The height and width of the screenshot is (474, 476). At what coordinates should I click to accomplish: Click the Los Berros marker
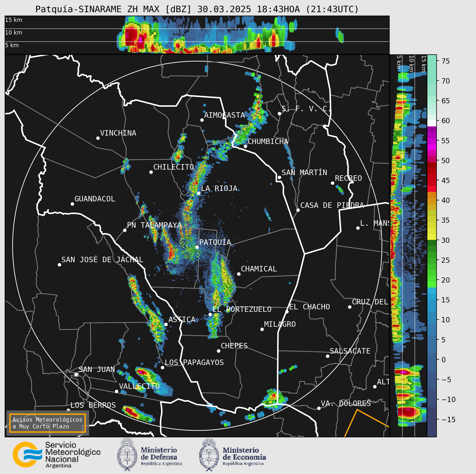68,410
